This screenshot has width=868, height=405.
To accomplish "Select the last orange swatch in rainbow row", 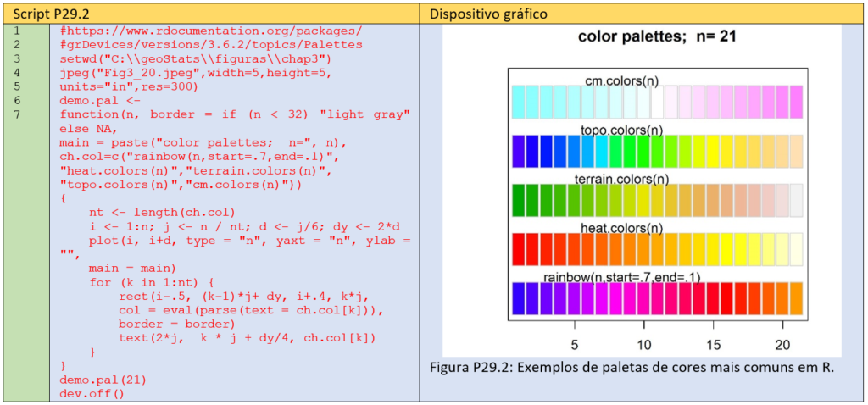I will tap(796, 298).
